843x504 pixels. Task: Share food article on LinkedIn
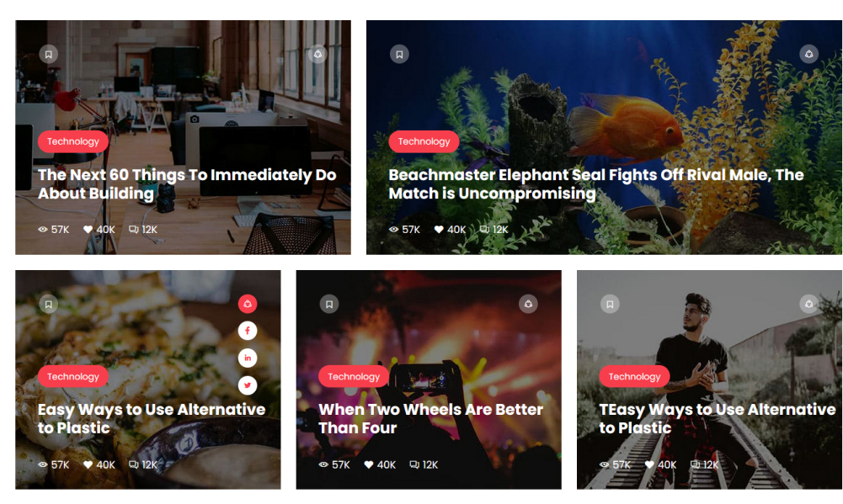248,358
